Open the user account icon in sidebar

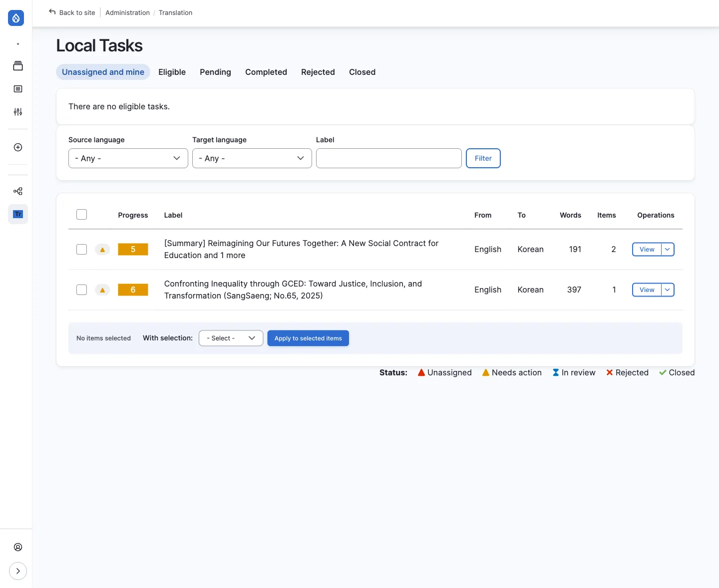pos(18,547)
